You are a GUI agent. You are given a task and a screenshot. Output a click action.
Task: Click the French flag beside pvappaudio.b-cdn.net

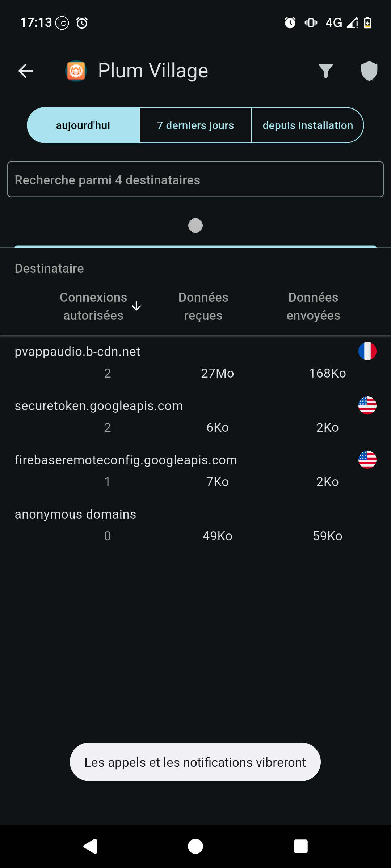367,351
